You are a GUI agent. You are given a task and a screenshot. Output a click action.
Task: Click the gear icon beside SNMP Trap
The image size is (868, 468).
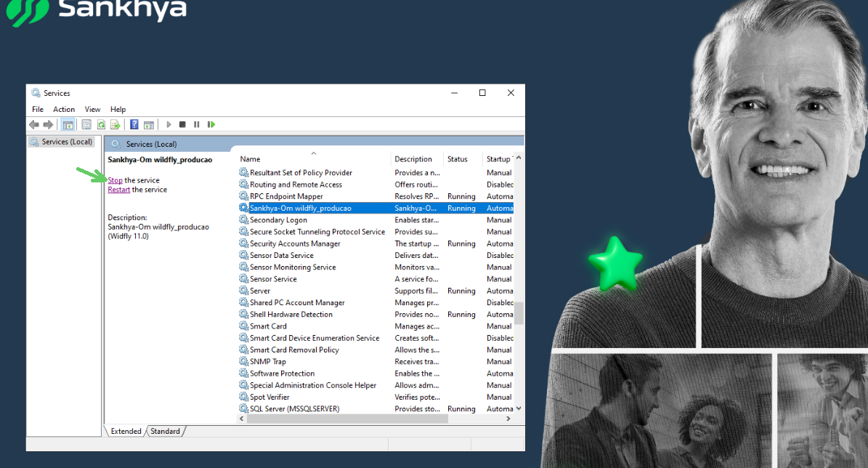pos(243,362)
